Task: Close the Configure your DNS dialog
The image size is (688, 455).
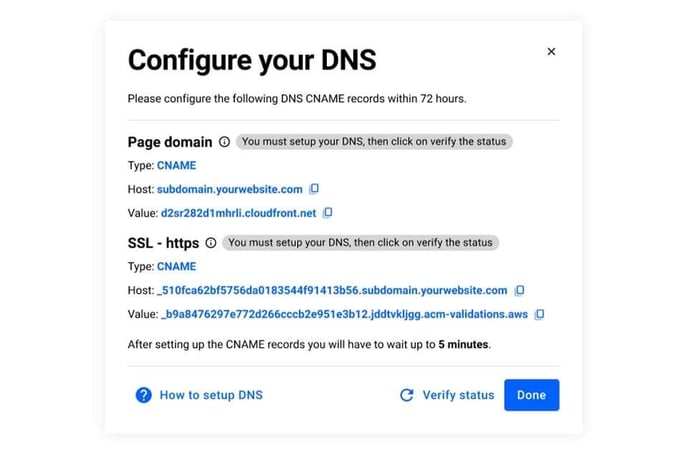Action: click(551, 51)
